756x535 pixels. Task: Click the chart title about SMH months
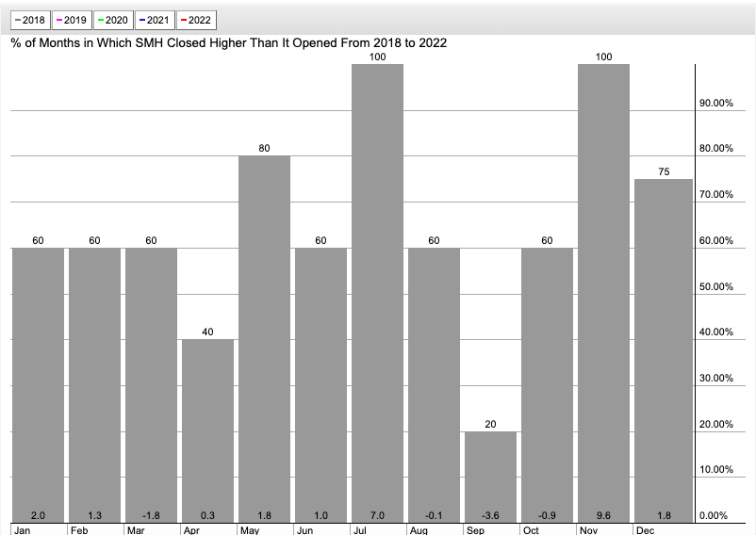tap(228, 43)
